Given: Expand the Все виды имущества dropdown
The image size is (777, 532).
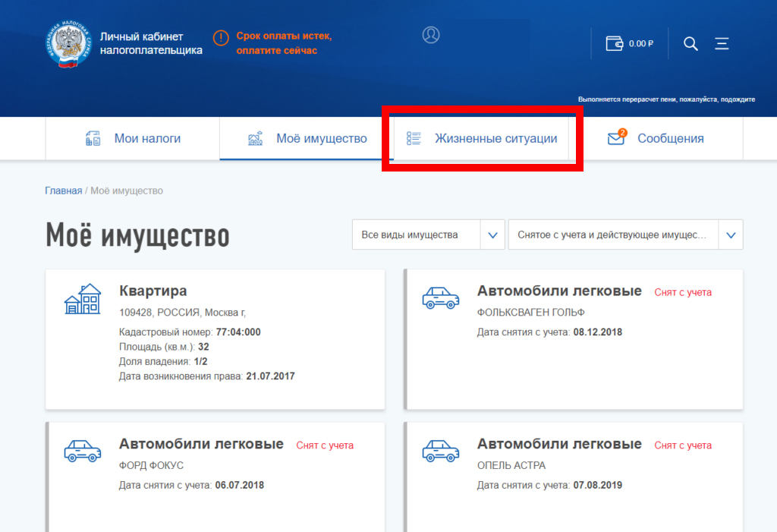Looking at the screenshot, I should click(x=492, y=235).
